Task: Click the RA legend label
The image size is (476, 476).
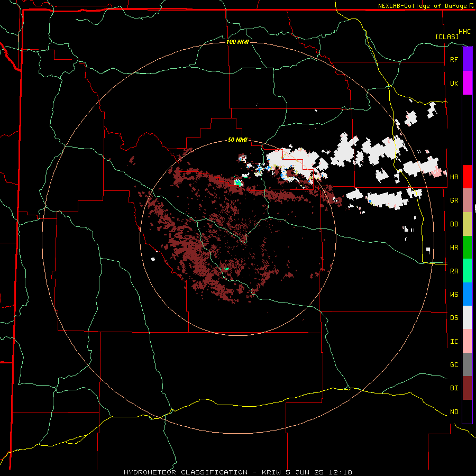Action: (454, 271)
